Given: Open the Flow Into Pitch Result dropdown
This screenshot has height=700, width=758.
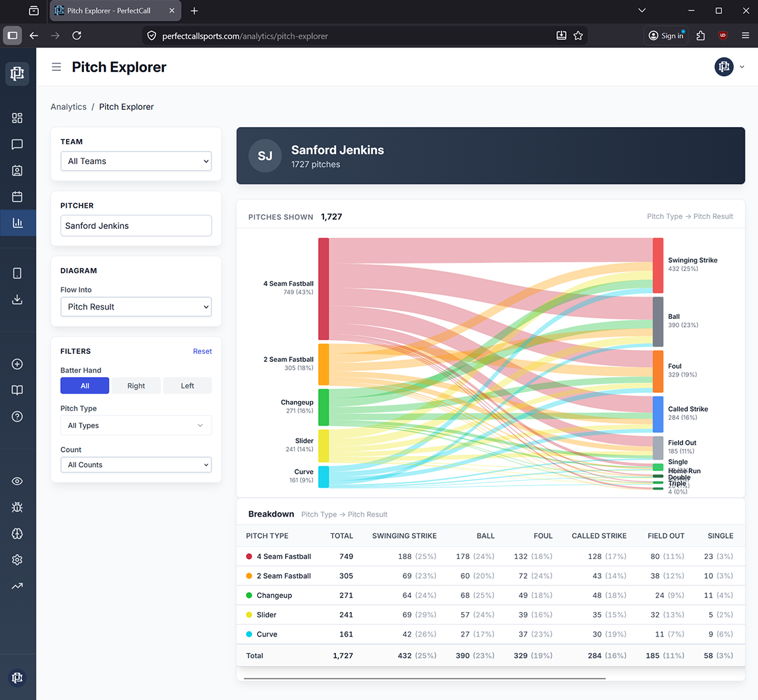Looking at the screenshot, I should click(136, 306).
